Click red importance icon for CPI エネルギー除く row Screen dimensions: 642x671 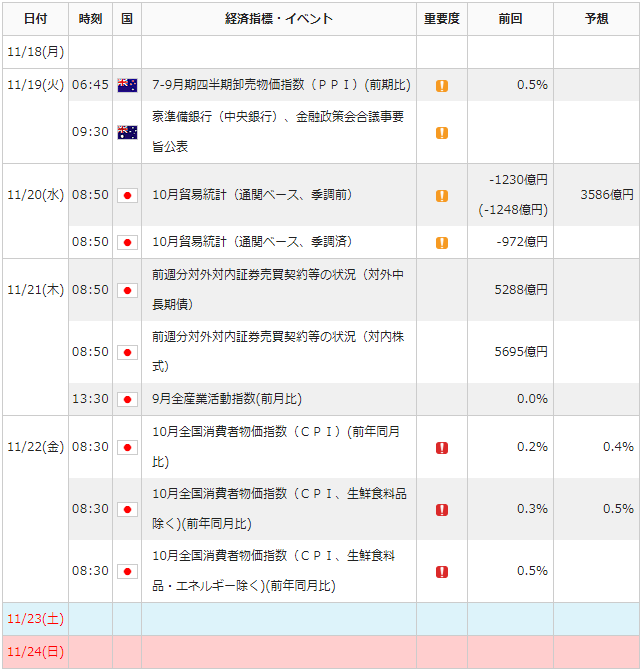[x=442, y=572]
